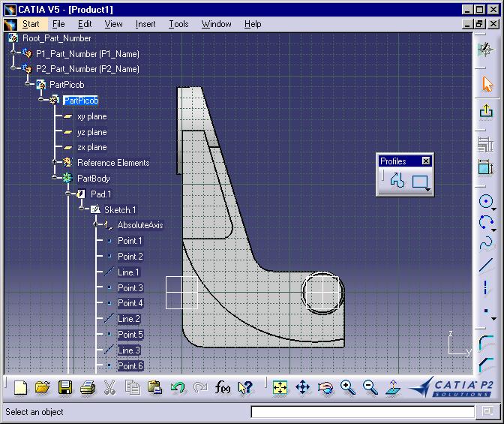Open the Tools menu
Viewport: 504px width, 424px height.
pyautogui.click(x=178, y=24)
